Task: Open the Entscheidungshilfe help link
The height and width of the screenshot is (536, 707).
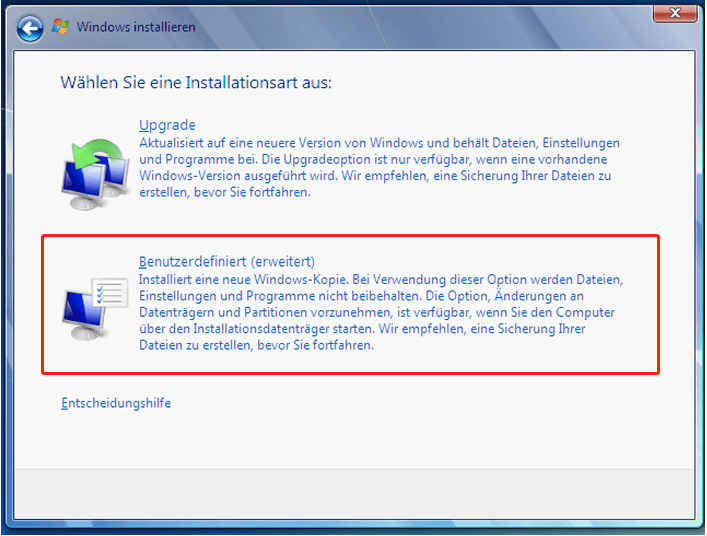Action: pyautogui.click(x=116, y=403)
